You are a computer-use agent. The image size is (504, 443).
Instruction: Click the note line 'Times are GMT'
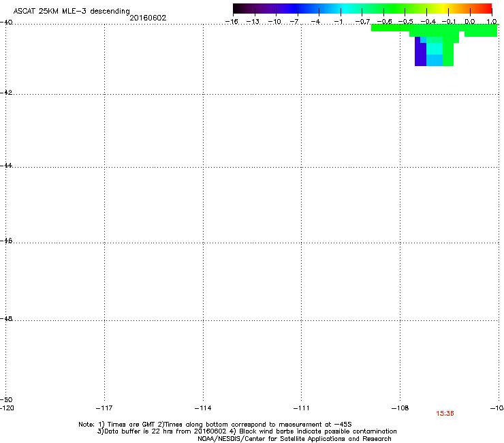tap(215, 425)
